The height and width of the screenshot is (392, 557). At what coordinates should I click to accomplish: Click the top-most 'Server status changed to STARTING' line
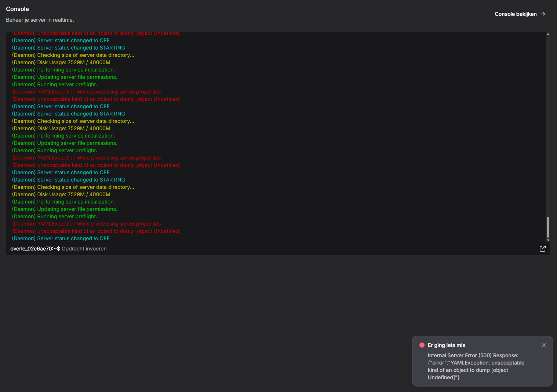69,48
